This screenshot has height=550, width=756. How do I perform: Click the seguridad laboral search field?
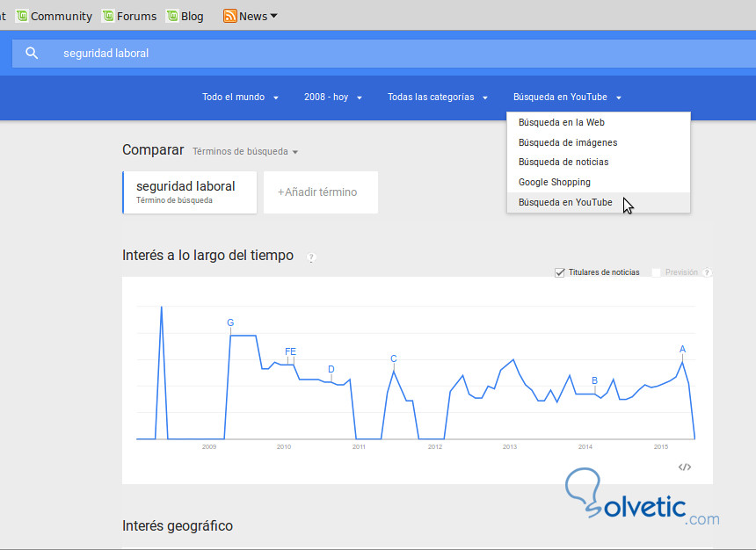384,53
